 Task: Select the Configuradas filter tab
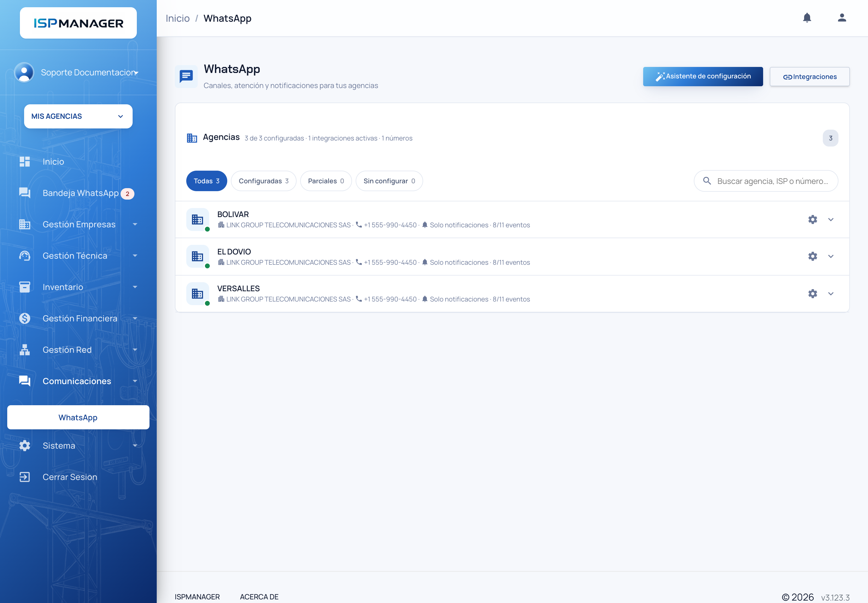coord(263,181)
